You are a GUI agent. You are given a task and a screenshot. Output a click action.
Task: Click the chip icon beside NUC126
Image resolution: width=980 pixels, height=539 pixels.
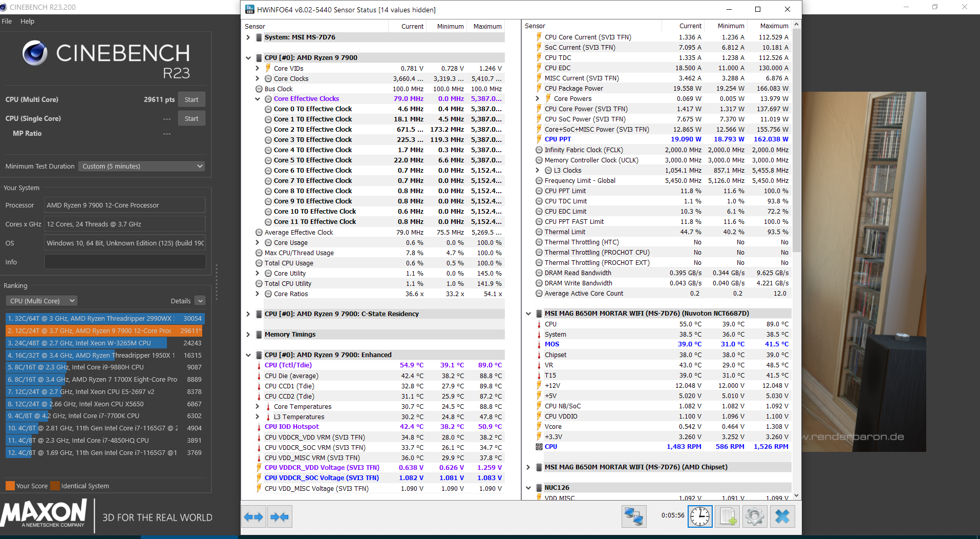(x=539, y=488)
